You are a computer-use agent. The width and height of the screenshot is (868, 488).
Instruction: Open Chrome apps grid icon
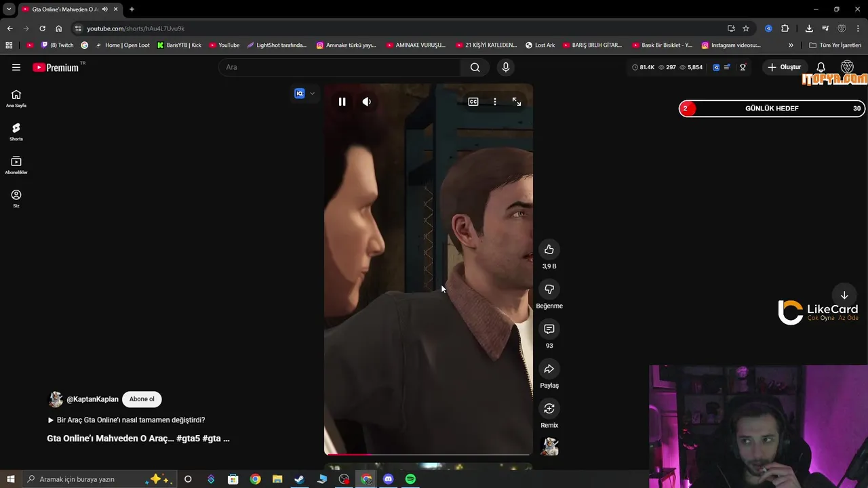tap(9, 45)
